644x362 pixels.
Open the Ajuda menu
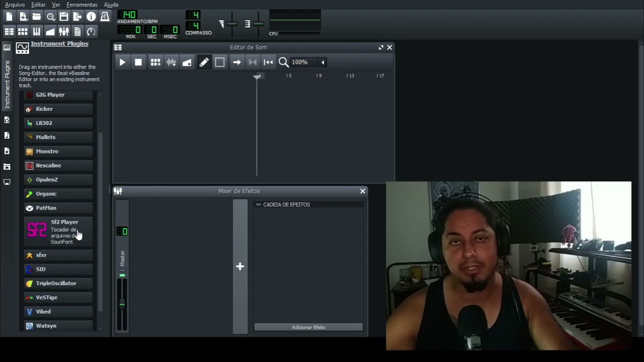point(111,5)
